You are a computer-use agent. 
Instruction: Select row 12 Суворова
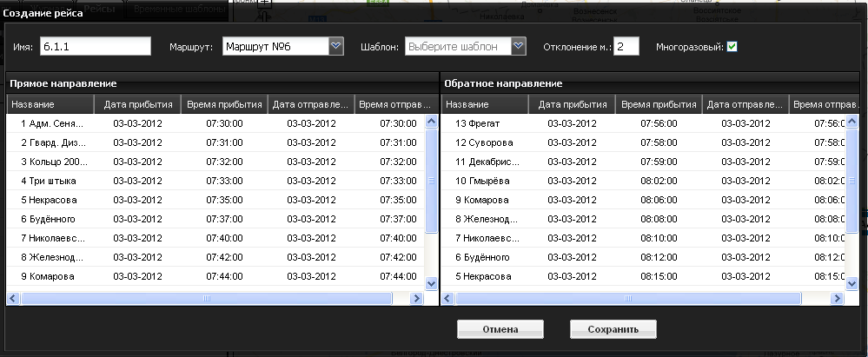pos(643,142)
